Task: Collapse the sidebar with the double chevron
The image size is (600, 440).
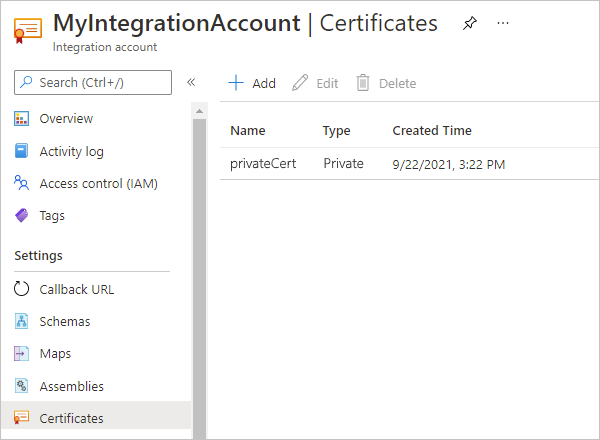Action: point(191,82)
